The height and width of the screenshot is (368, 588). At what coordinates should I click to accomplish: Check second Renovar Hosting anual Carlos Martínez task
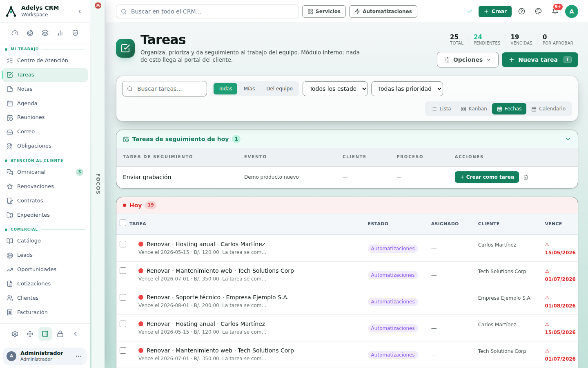click(x=123, y=324)
